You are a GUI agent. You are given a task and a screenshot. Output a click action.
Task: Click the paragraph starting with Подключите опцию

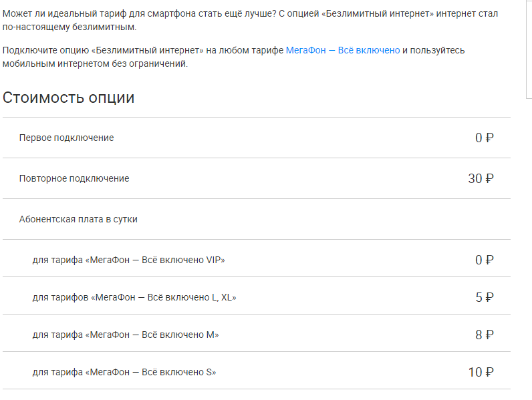[233, 57]
